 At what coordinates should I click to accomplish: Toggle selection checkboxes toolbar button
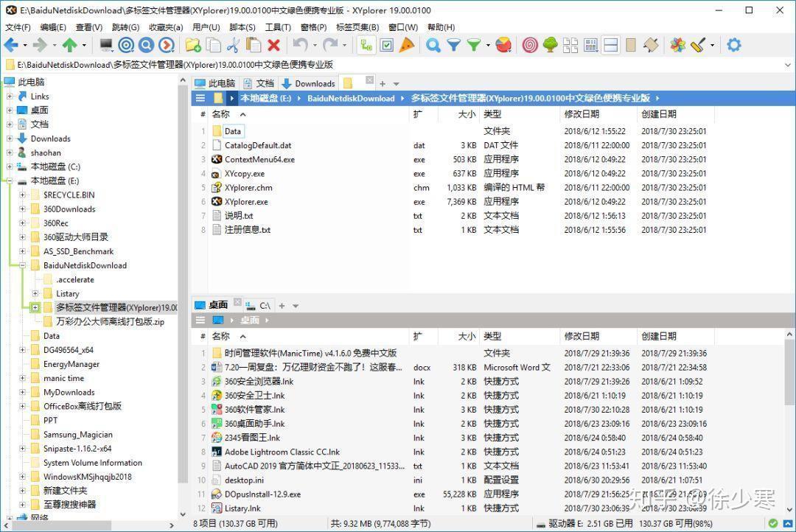pos(386,45)
